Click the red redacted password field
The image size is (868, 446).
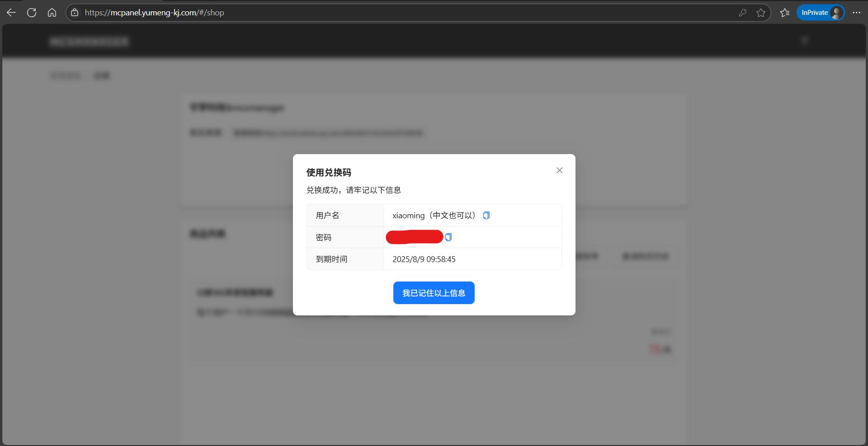414,237
